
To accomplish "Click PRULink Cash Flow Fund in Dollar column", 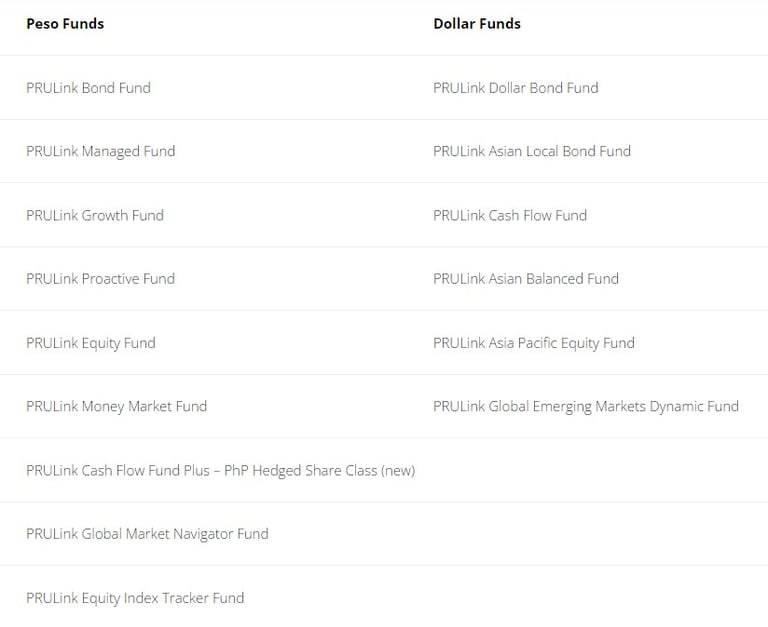I will tap(510, 215).
